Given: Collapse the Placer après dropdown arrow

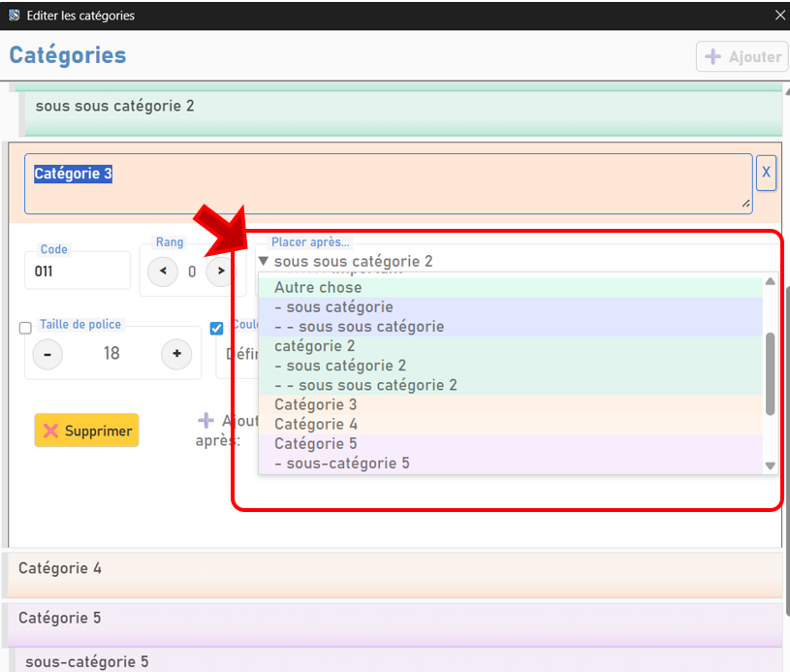Looking at the screenshot, I should pos(263,261).
